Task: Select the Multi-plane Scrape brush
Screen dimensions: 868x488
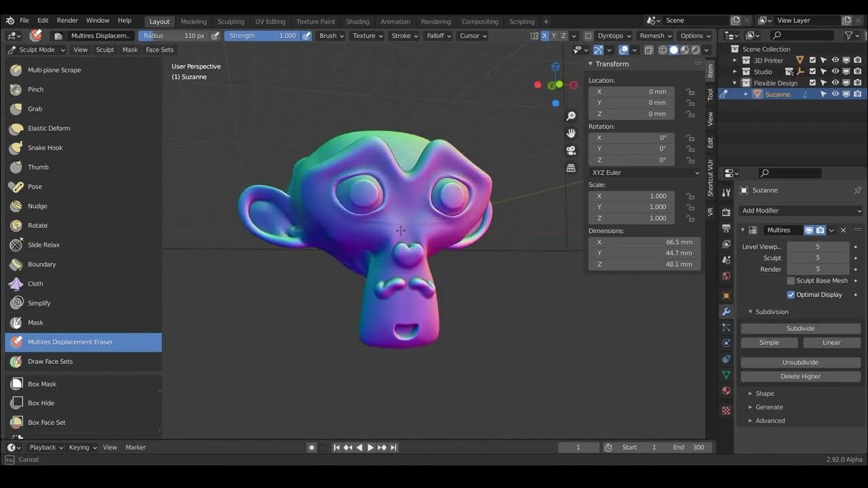Action: pos(83,70)
